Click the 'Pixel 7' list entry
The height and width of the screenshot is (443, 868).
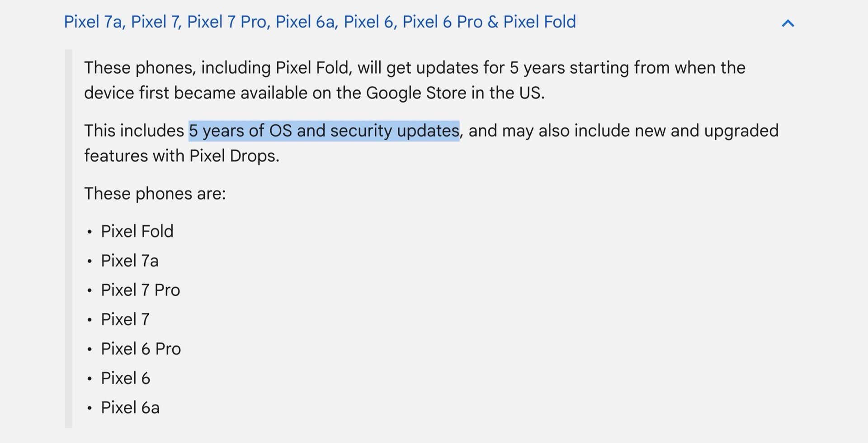click(x=125, y=319)
